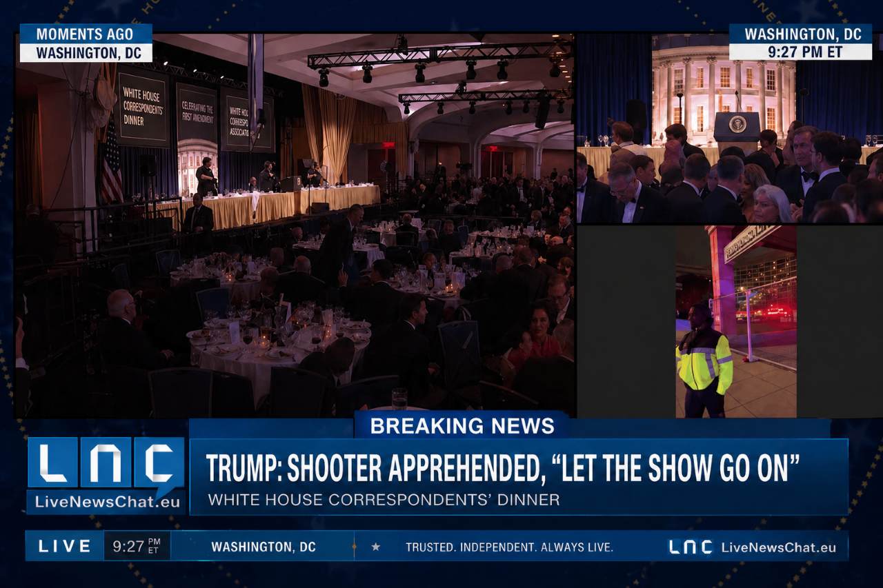Open LiveNewsChat.eu at the ticker's right end
The height and width of the screenshot is (588, 883).
778,547
